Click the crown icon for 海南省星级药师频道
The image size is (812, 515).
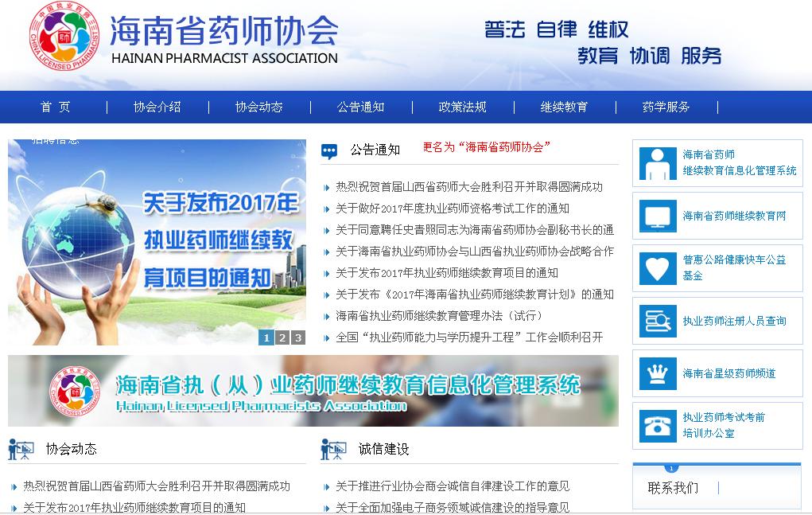[x=658, y=373]
